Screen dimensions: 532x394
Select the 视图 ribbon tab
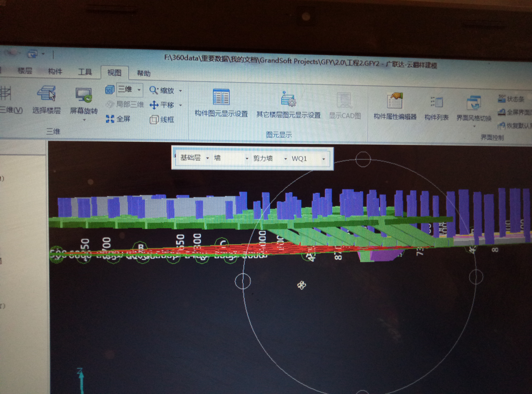tap(114, 72)
